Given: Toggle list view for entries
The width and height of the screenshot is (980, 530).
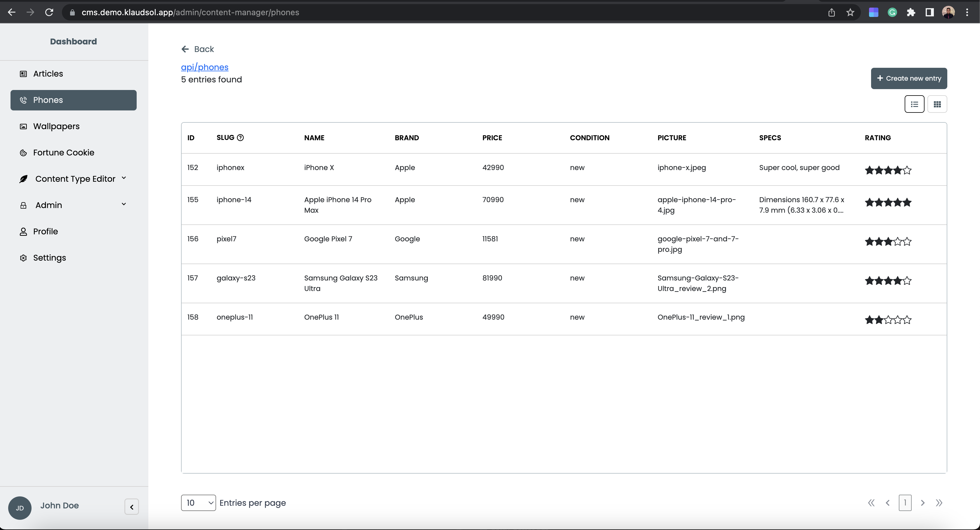Looking at the screenshot, I should coord(915,103).
